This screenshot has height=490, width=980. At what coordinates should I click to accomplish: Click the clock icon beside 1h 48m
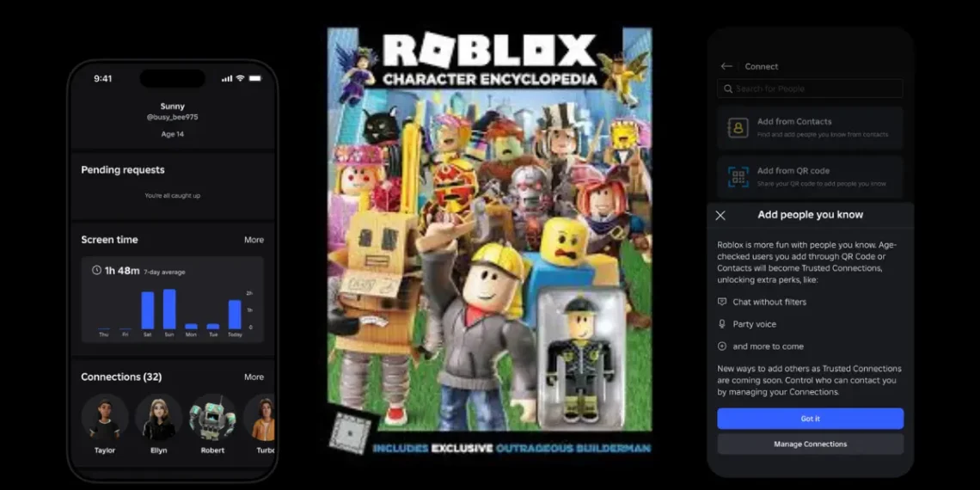[96, 271]
